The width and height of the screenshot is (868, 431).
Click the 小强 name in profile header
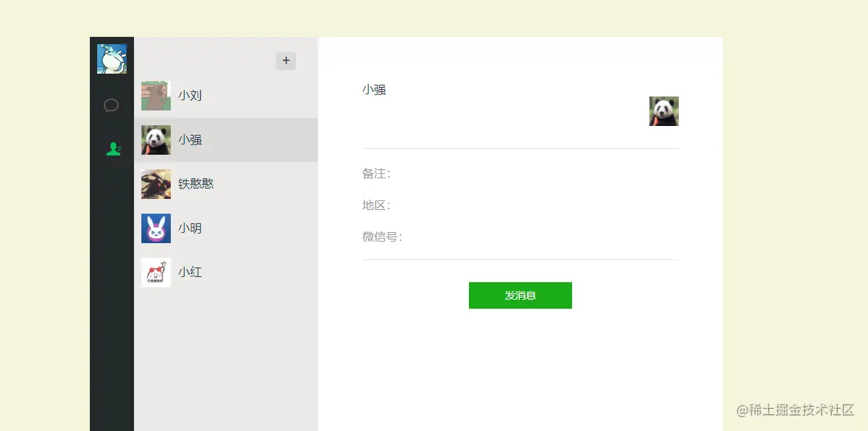(374, 90)
